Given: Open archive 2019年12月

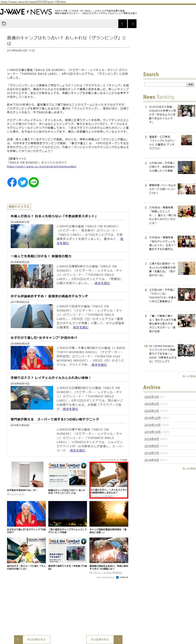Looking at the screenshot, I should tap(153, 418).
